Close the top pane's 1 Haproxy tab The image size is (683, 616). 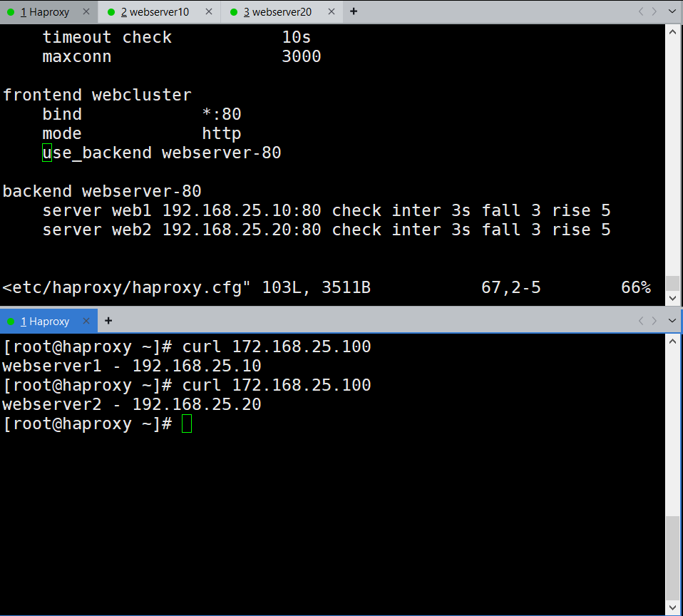[x=86, y=11]
